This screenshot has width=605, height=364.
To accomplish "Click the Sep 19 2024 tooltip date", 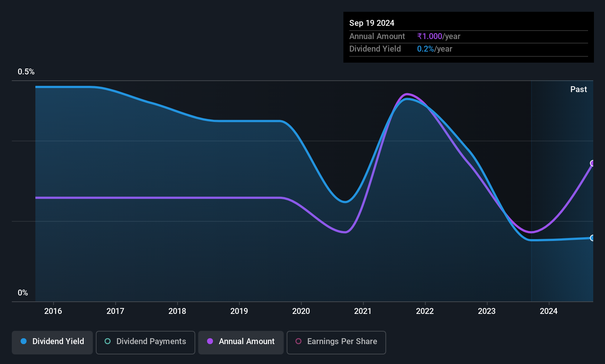I will point(372,23).
